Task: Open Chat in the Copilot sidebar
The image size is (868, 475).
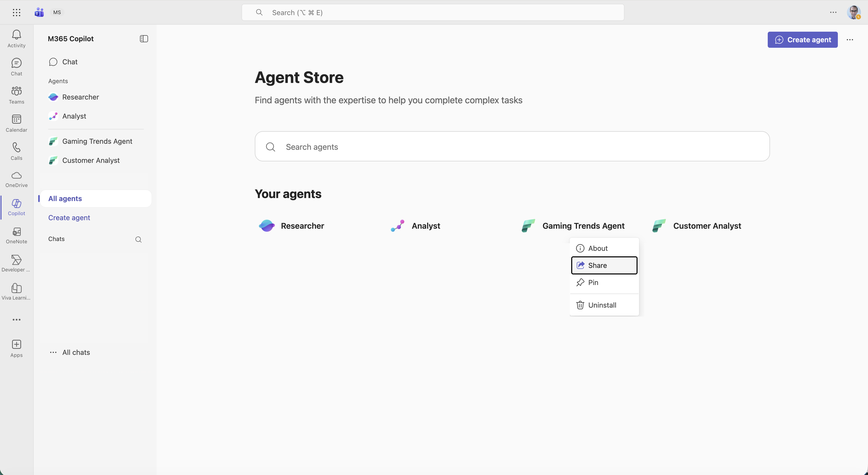Action: pos(96,62)
